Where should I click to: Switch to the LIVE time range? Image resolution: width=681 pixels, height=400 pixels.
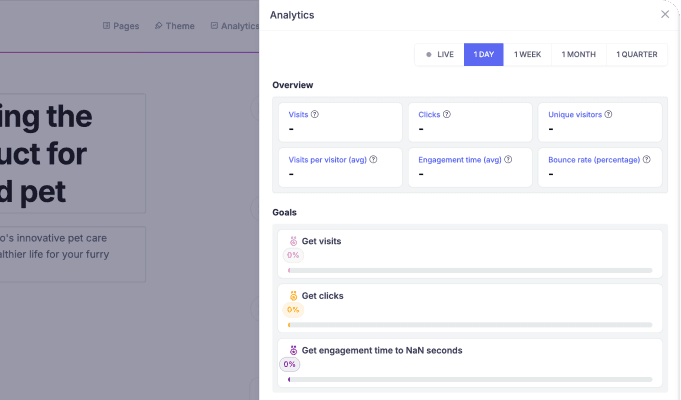pos(440,54)
